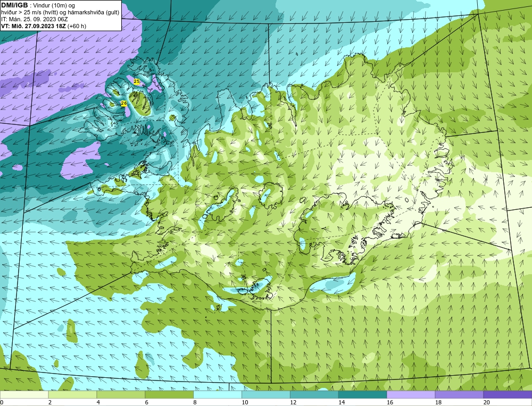Click the DMI/IGB title text
Viewport: 532px width, 406px height.
click(x=14, y=5)
